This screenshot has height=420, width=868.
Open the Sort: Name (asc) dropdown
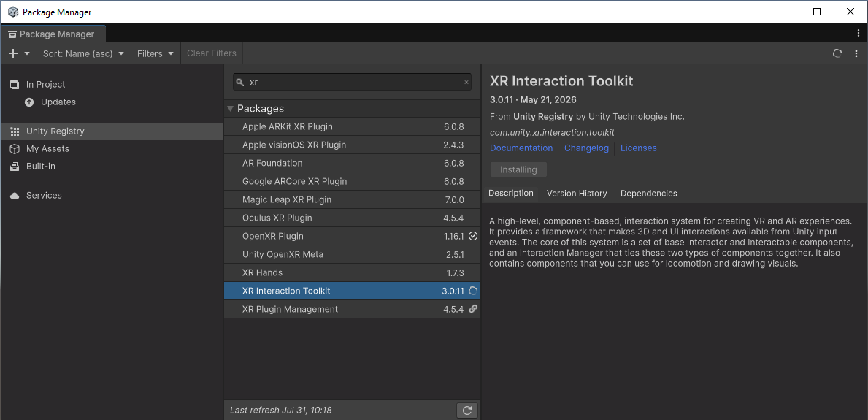point(84,54)
